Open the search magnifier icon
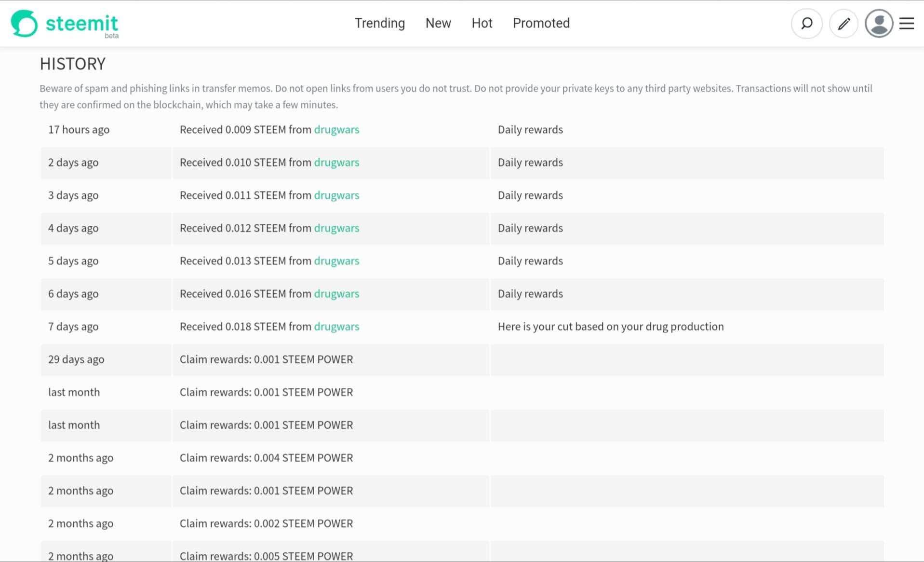Viewport: 924px width, 562px height. tap(806, 23)
